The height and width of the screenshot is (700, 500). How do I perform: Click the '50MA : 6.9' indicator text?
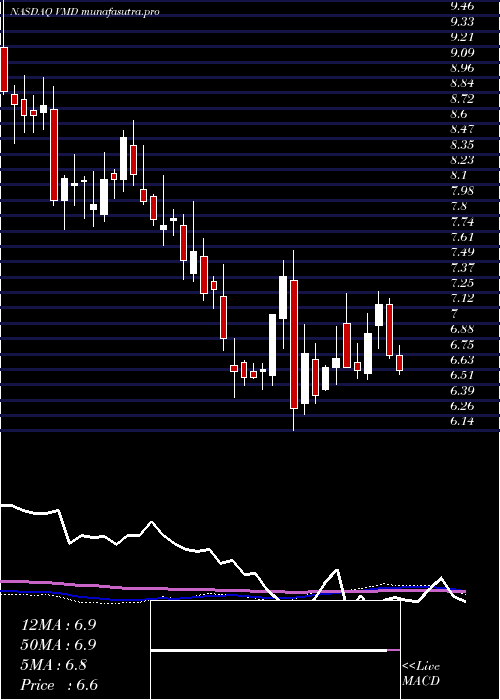point(58,645)
